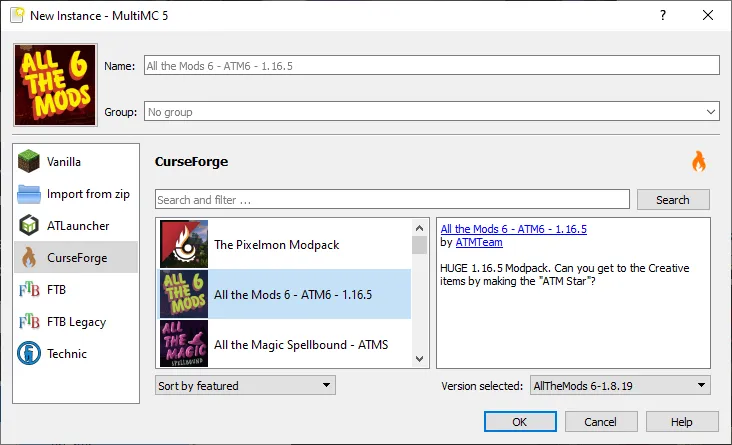
Task: Select the Vanilla grass block icon
Action: [x=29, y=162]
